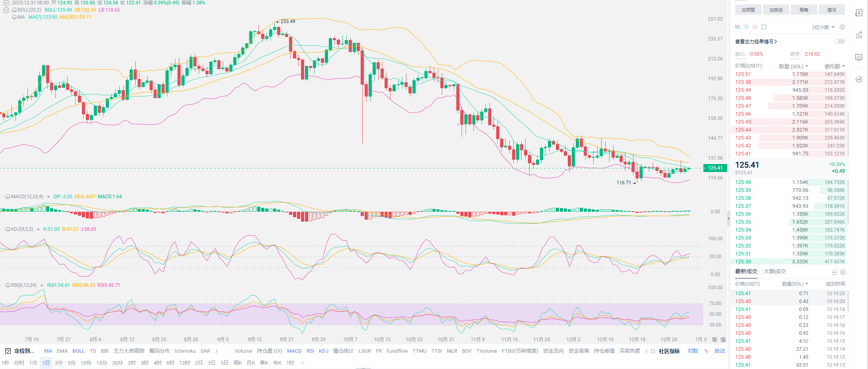Image resolution: width=868 pixels, height=369 pixels.
Task: Click the swap arrows circle sidebar icon
Action: pos(859,79)
